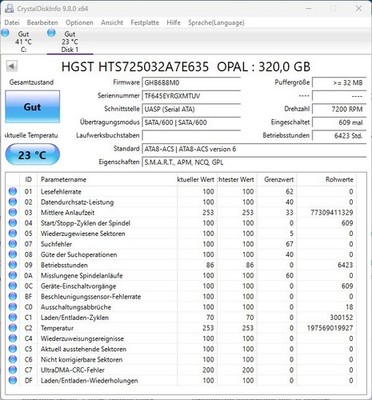Click status icon for UltraDMA-CRC-Fehler row

pyautogui.click(x=13, y=370)
